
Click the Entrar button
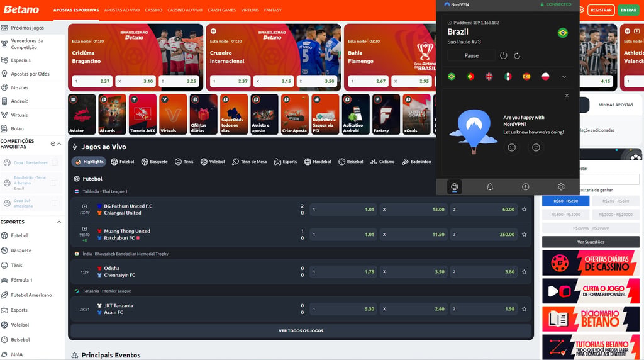coord(628,10)
